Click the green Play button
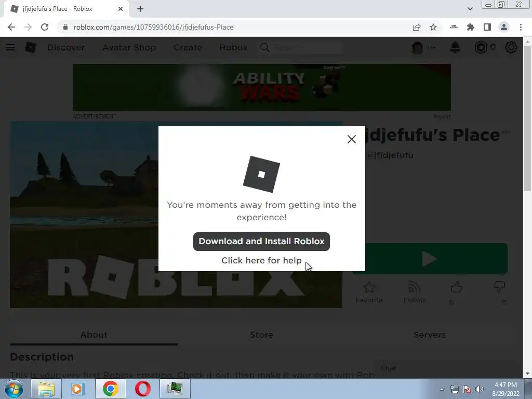 click(x=430, y=259)
